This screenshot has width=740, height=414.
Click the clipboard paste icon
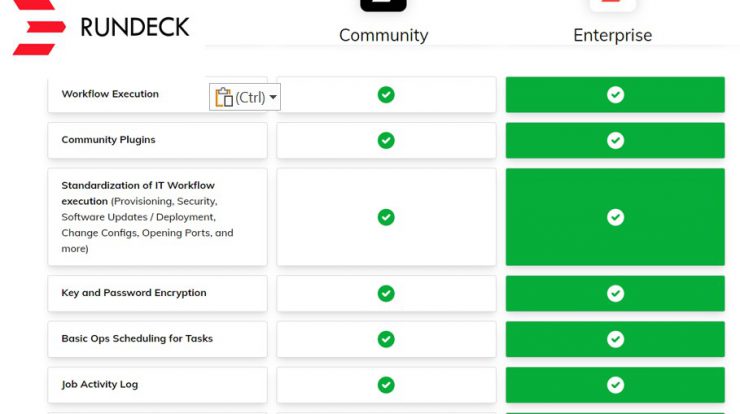click(x=224, y=97)
